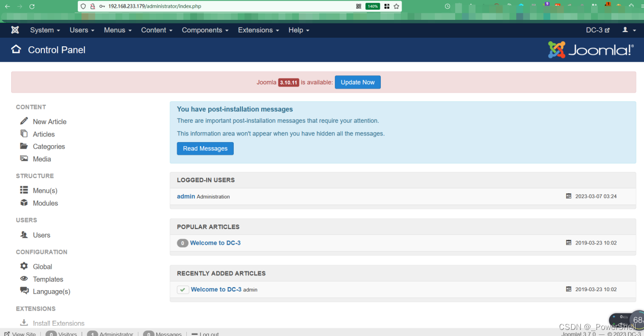Open the DC-3 site preview link
Viewport: 644px width, 336px height.
[598, 30]
